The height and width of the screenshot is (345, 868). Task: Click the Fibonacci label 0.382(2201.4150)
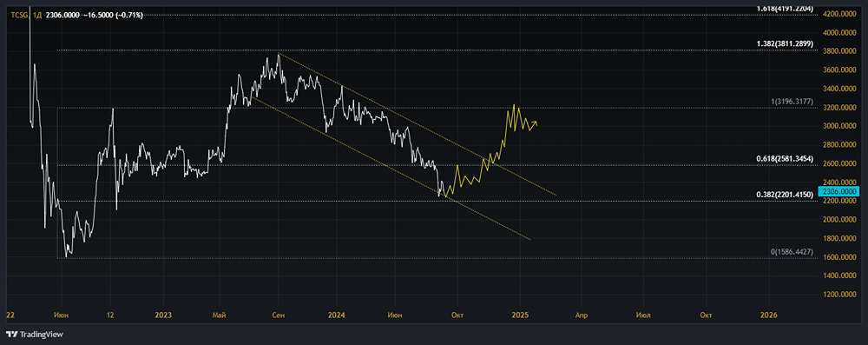[x=785, y=194]
